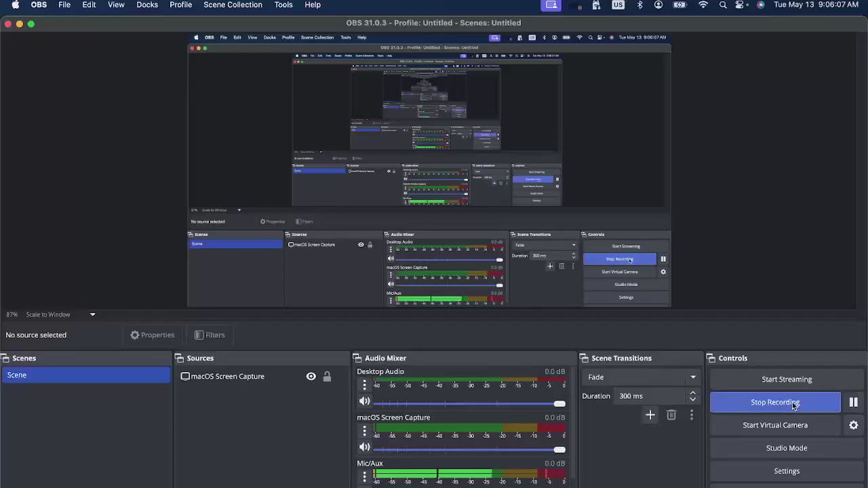Decrease transition duration with down arrow

tap(692, 400)
